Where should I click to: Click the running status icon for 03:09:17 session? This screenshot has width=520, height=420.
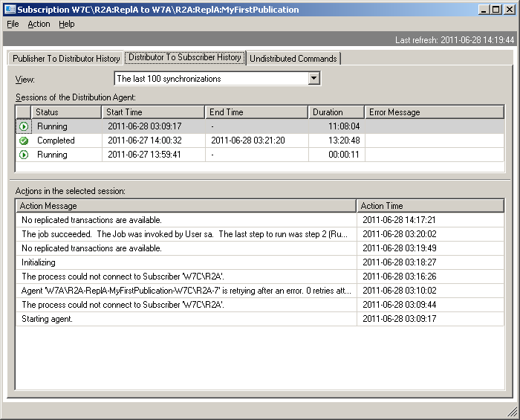[x=24, y=126]
